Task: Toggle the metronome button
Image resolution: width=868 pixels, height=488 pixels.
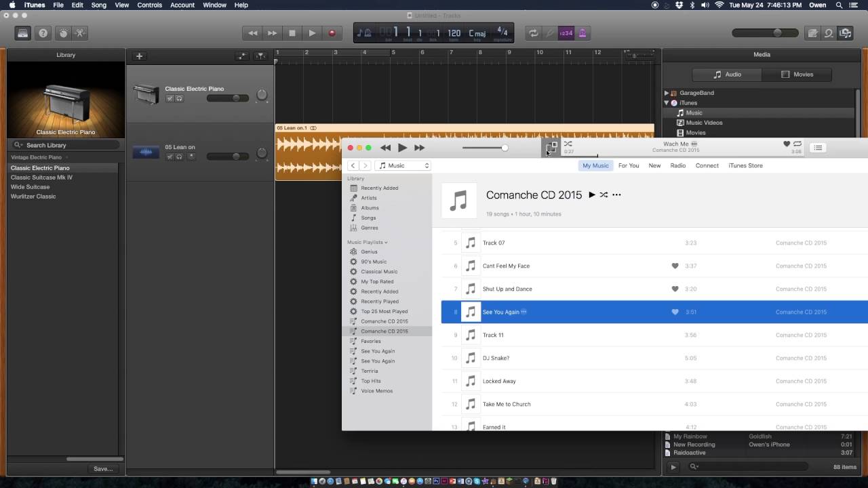Action: pos(582,33)
